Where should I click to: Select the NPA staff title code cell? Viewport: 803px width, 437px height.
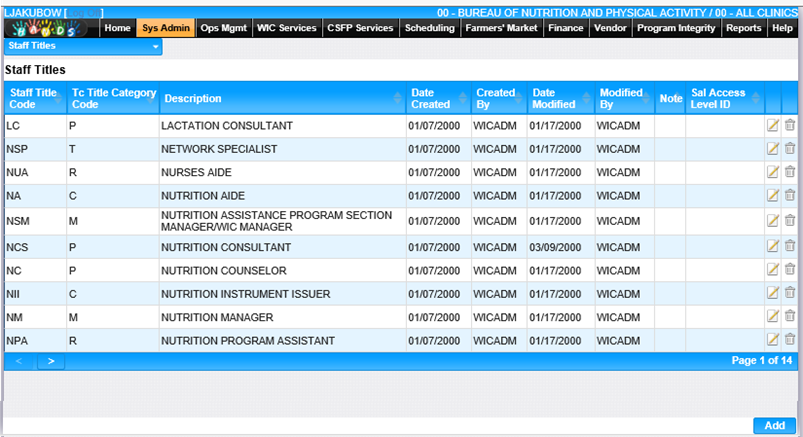tap(35, 341)
